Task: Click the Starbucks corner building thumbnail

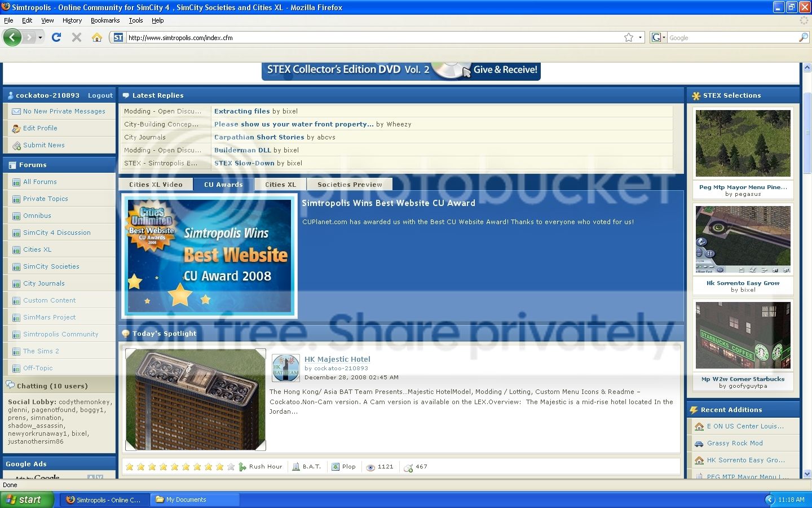Action: pos(743,335)
